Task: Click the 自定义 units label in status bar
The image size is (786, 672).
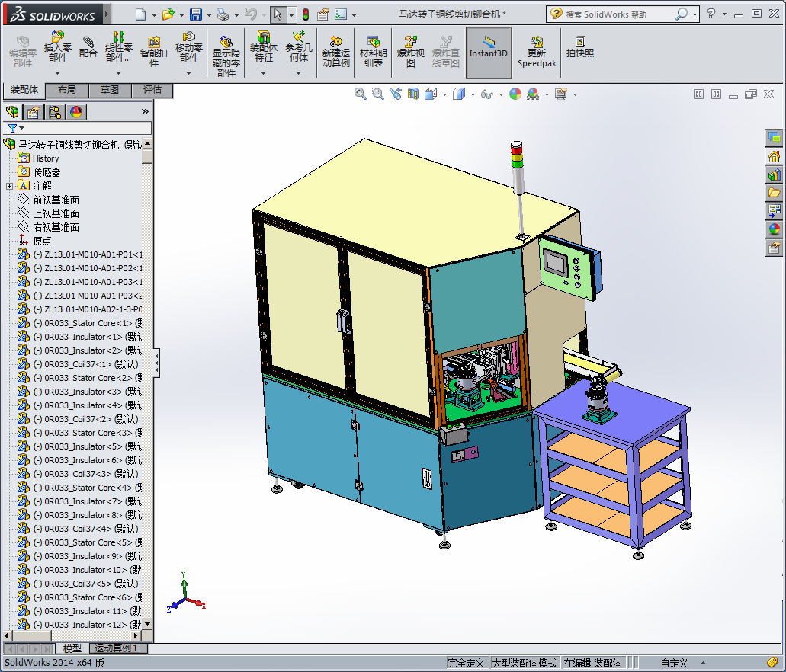Action: tap(674, 663)
